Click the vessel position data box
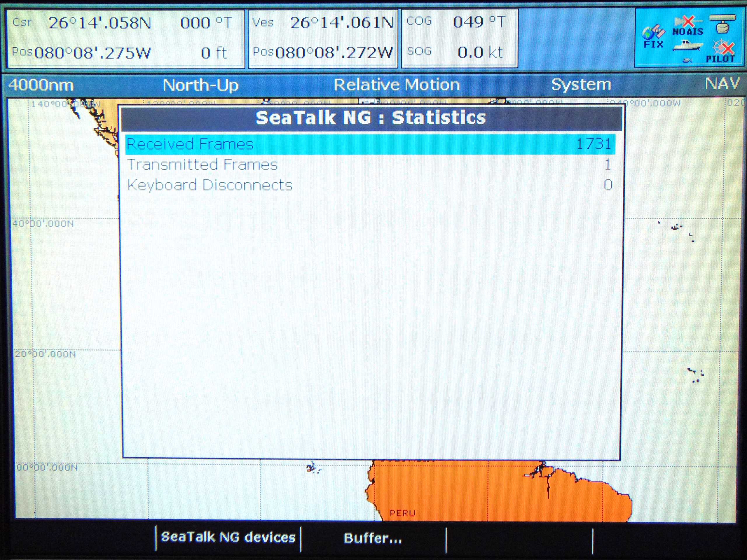 tap(323, 38)
